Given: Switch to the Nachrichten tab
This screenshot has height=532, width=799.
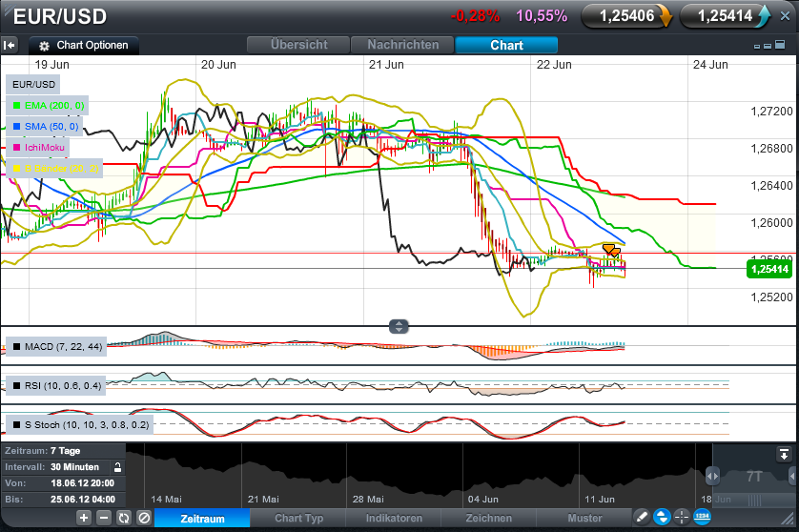Looking at the screenshot, I should pyautogui.click(x=402, y=45).
